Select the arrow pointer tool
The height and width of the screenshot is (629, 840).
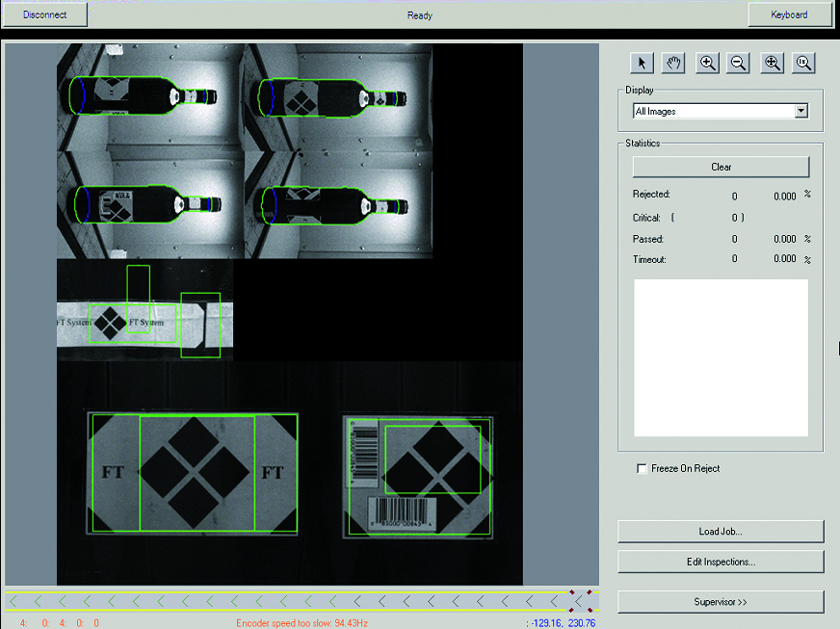(643, 64)
